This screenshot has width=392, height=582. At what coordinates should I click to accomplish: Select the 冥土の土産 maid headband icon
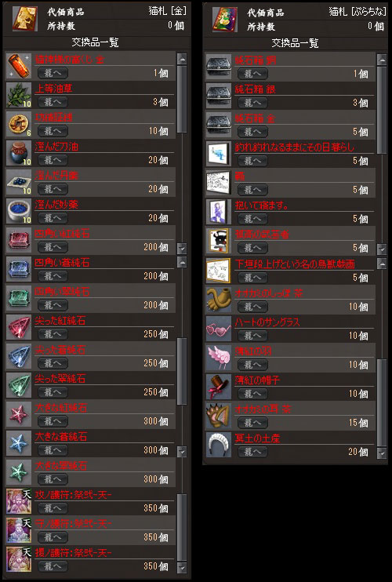pos(219,444)
